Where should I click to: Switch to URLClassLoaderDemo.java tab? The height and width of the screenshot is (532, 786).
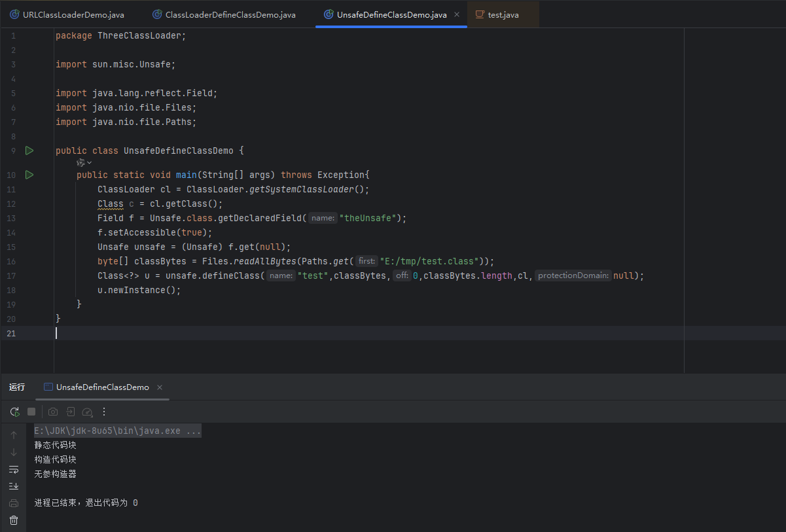pos(73,14)
